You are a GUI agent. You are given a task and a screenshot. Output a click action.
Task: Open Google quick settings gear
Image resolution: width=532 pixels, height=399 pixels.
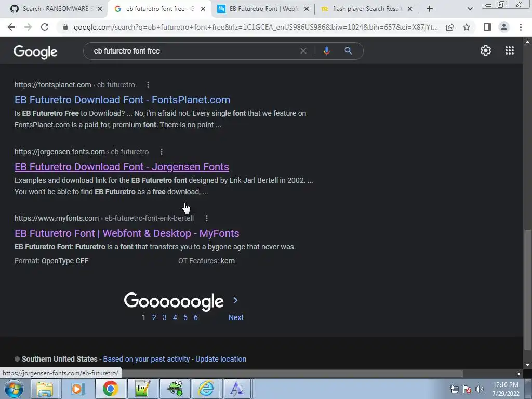coord(486,50)
